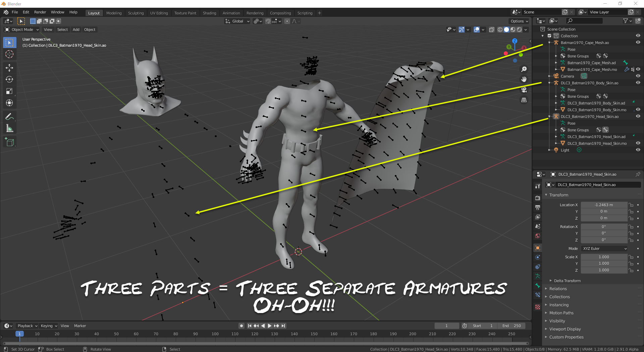Open the Output properties tab
This screenshot has height=352, width=644.
tap(538, 207)
